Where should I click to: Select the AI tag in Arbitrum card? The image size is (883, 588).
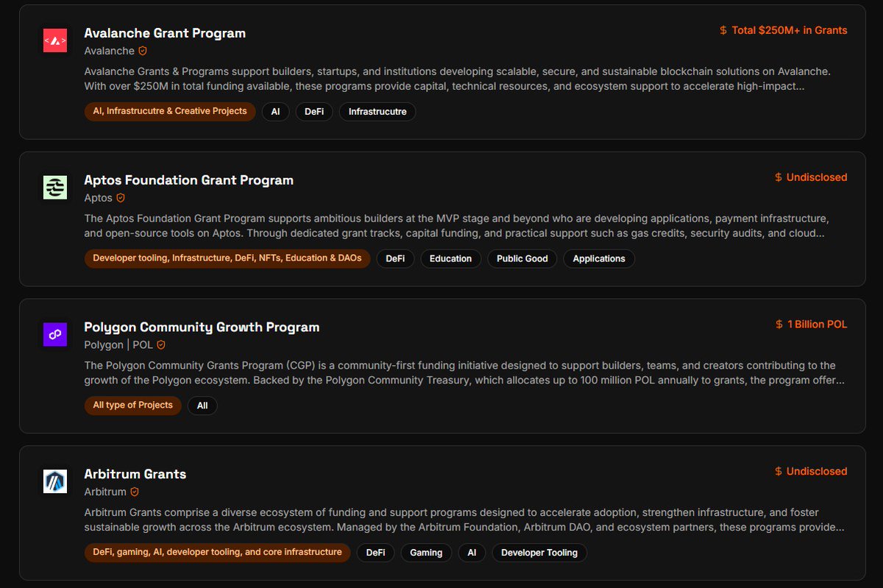tap(472, 553)
